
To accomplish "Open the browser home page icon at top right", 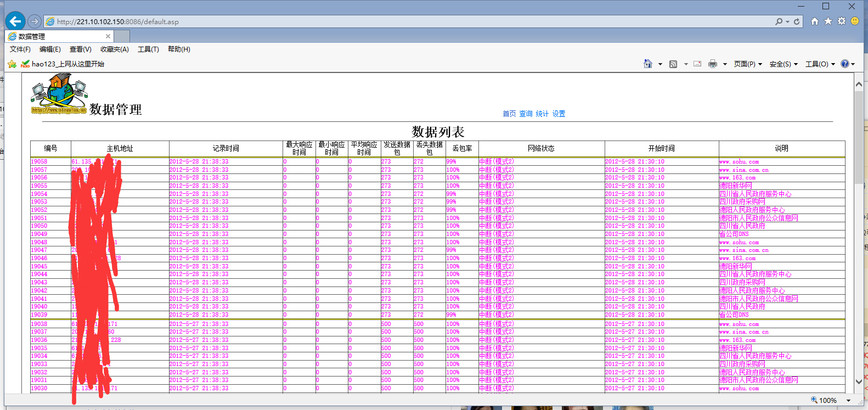I will (x=815, y=21).
